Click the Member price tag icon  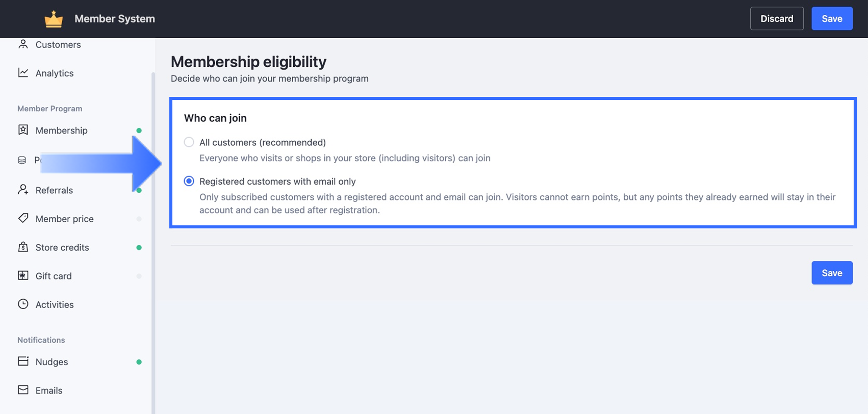click(23, 219)
